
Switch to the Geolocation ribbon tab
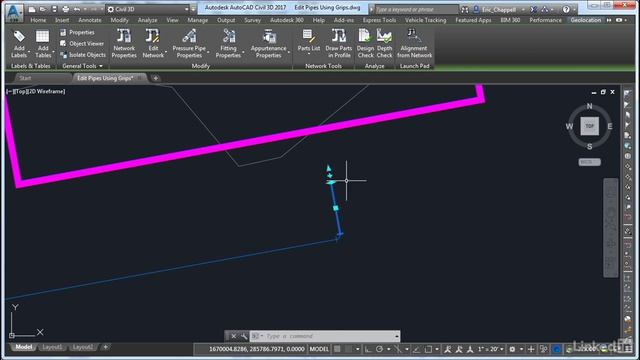pos(586,20)
